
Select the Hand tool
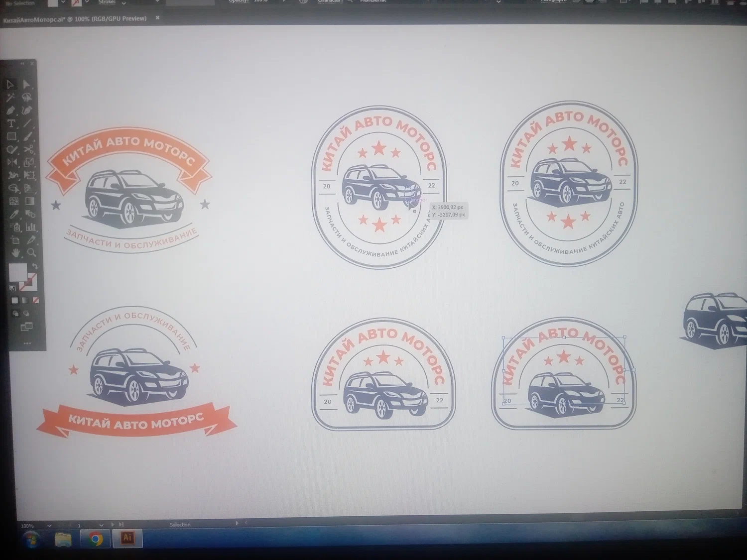point(16,253)
